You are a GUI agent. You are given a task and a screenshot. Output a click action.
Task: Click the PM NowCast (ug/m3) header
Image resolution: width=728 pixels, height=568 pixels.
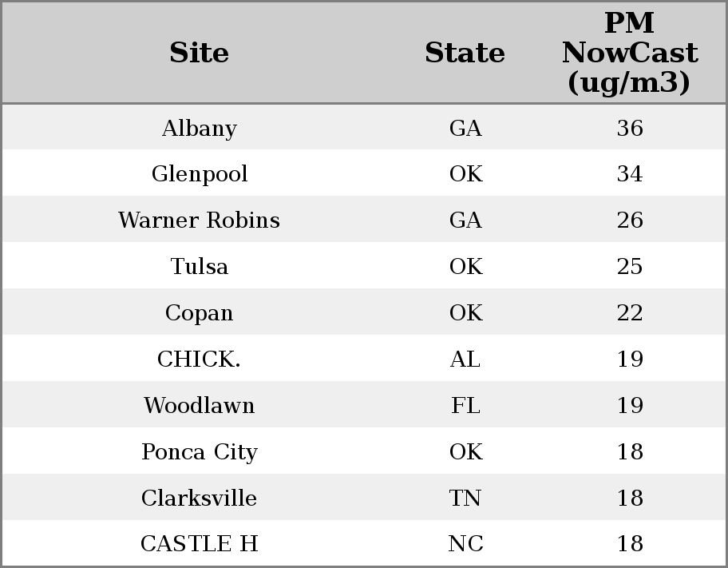point(629,53)
